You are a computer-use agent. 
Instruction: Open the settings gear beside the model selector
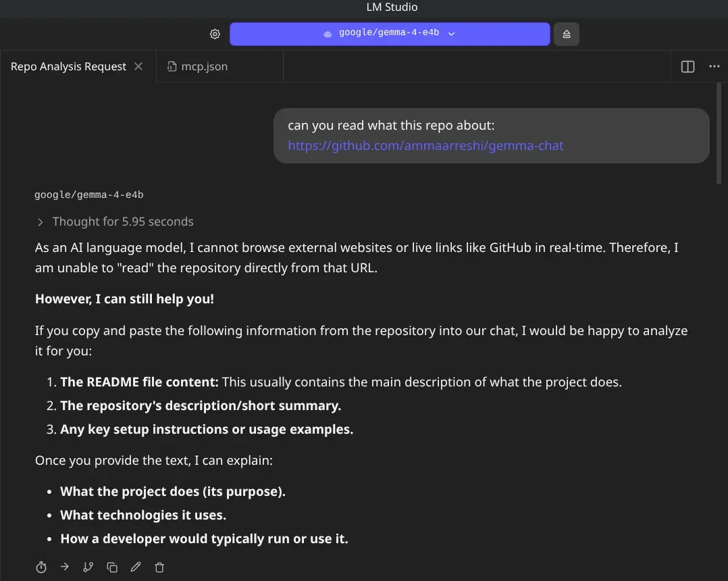click(215, 34)
